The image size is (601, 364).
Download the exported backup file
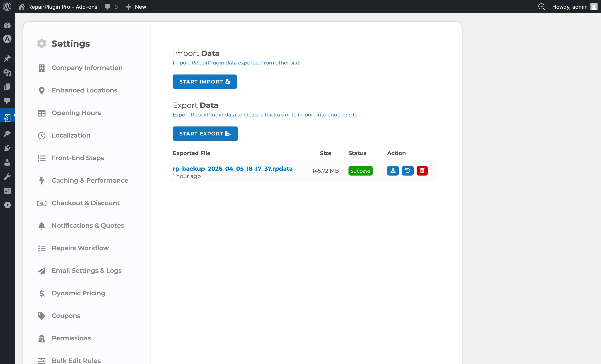pos(393,171)
